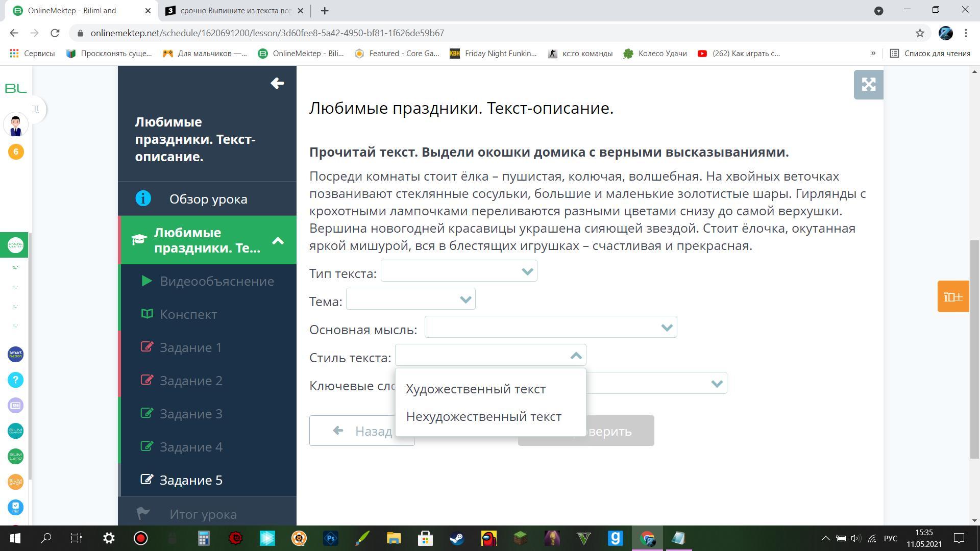
Task: Go to Задание 3 in sidebar
Action: click(x=191, y=414)
